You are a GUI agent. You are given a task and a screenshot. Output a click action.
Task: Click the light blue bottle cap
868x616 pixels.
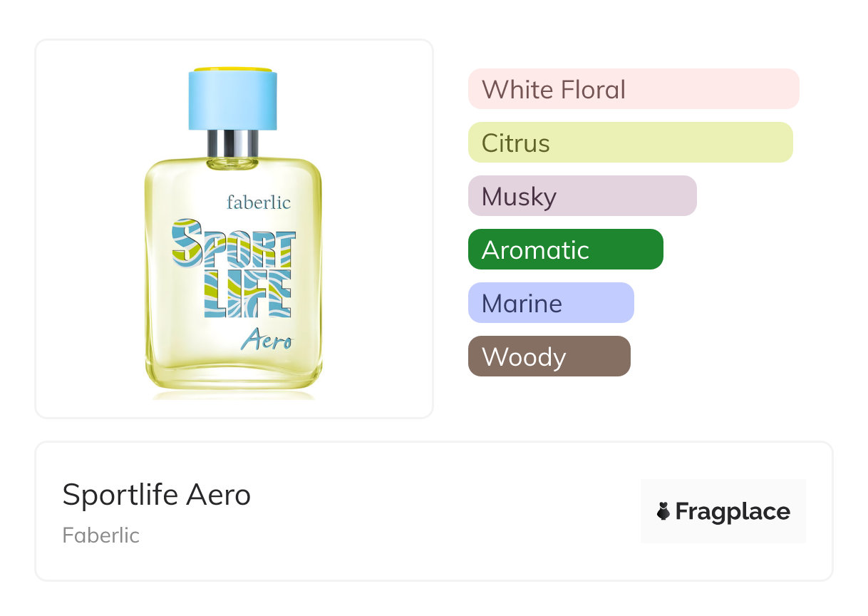[233, 101]
